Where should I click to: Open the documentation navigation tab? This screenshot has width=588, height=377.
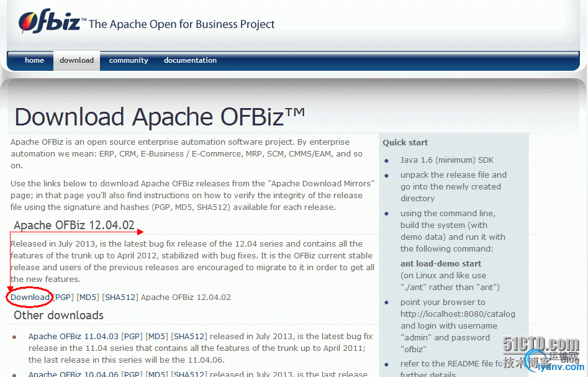click(x=190, y=60)
